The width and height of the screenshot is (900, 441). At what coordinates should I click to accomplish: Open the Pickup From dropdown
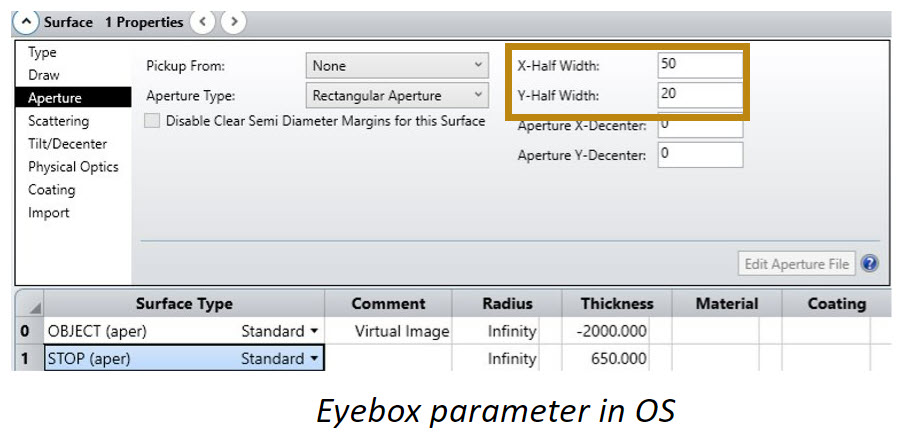pos(397,65)
